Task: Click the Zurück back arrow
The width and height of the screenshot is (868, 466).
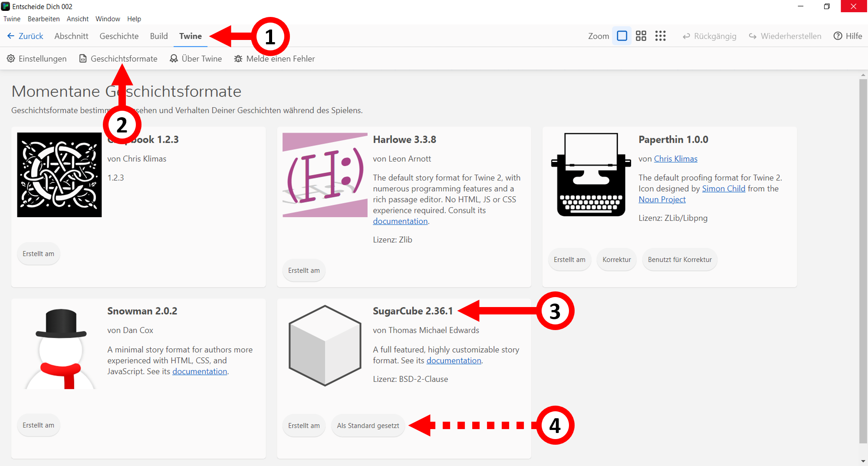Action: click(11, 36)
